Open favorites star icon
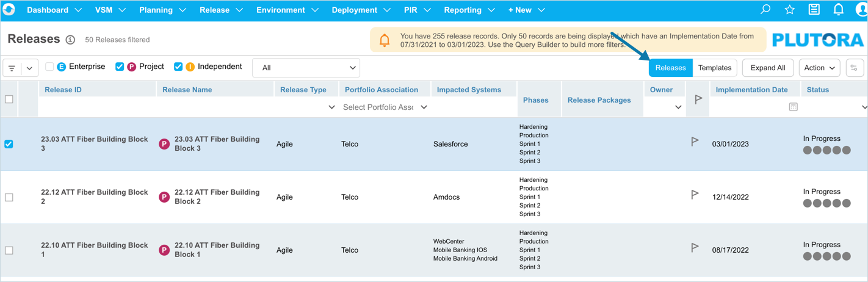This screenshot has height=282, width=868. coord(789,10)
